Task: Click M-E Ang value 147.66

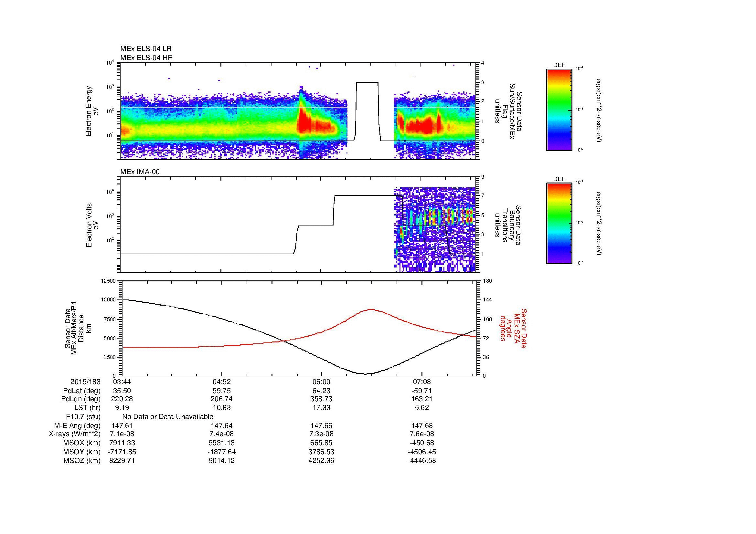Action: pyautogui.click(x=321, y=426)
